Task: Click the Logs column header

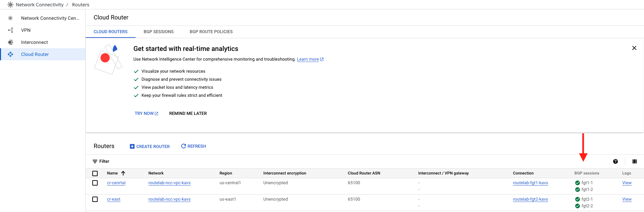Action: tap(627, 173)
